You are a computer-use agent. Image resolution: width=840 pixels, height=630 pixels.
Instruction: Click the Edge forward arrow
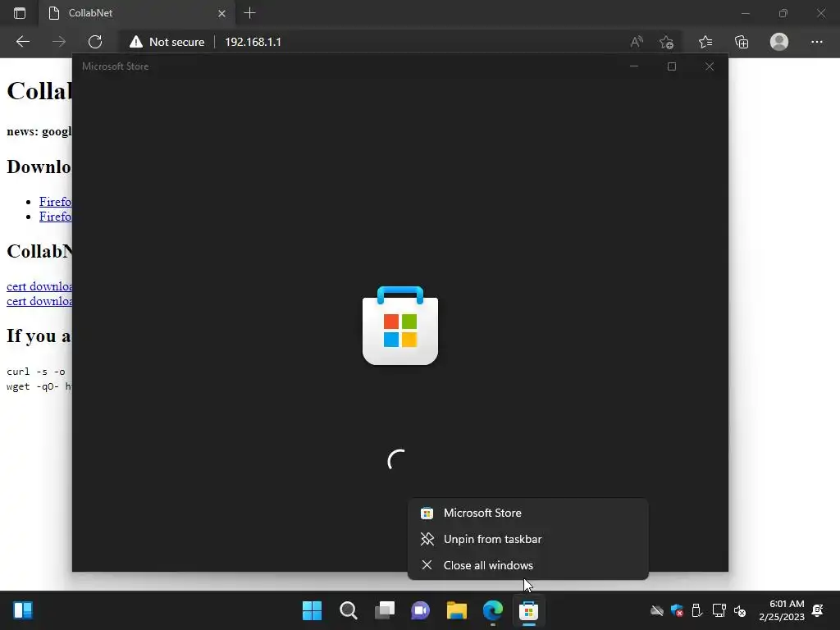[59, 42]
